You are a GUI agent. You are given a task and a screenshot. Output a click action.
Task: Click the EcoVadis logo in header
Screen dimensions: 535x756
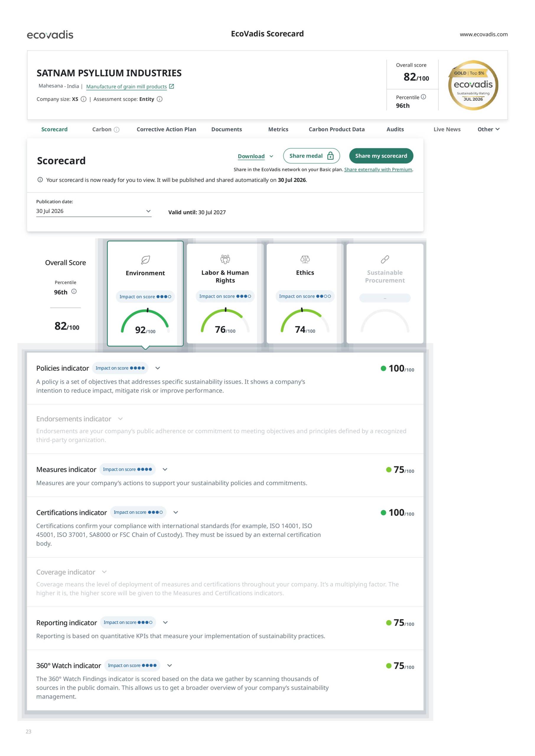tap(50, 35)
